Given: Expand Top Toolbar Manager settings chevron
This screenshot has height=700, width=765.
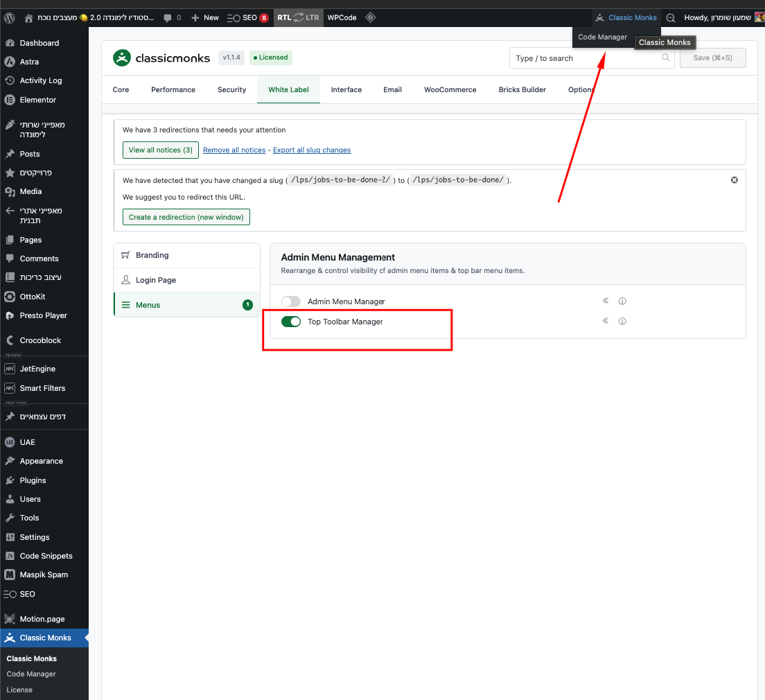Looking at the screenshot, I should [x=605, y=321].
